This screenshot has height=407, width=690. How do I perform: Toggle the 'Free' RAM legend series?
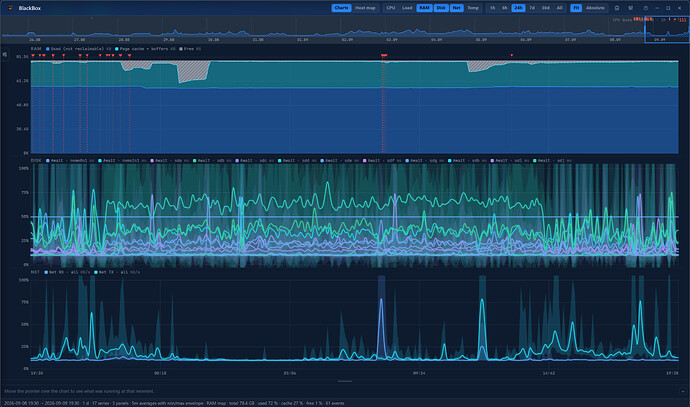(190, 49)
